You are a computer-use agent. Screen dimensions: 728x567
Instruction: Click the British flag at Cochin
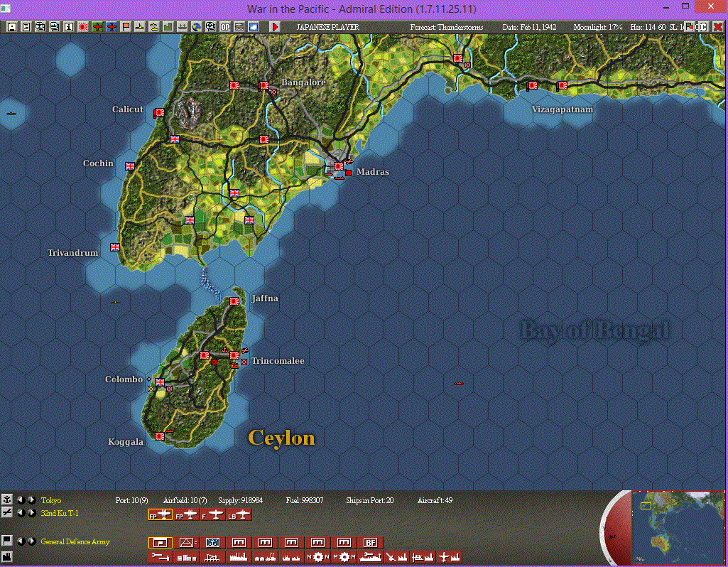pyautogui.click(x=129, y=166)
